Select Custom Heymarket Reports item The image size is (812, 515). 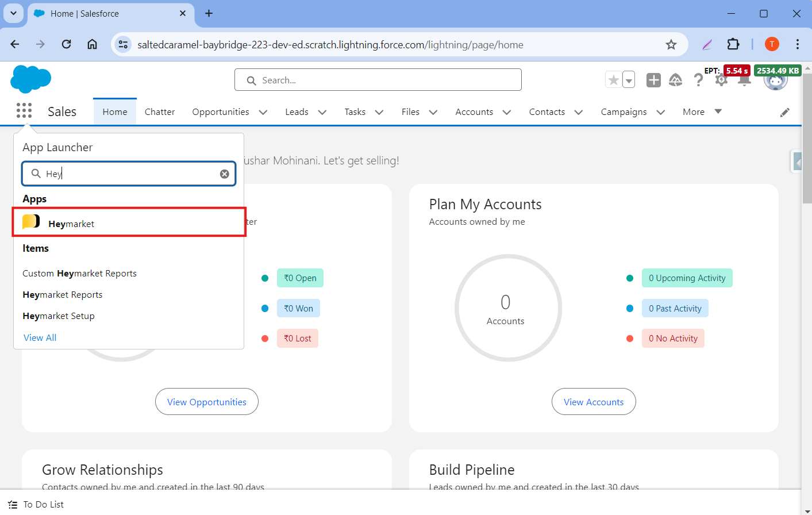click(79, 273)
